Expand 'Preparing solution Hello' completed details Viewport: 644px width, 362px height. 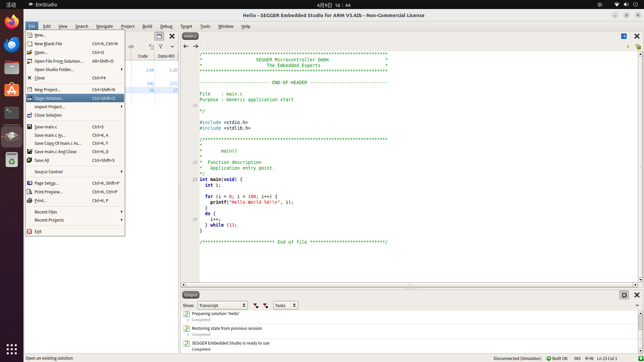[x=189, y=320]
